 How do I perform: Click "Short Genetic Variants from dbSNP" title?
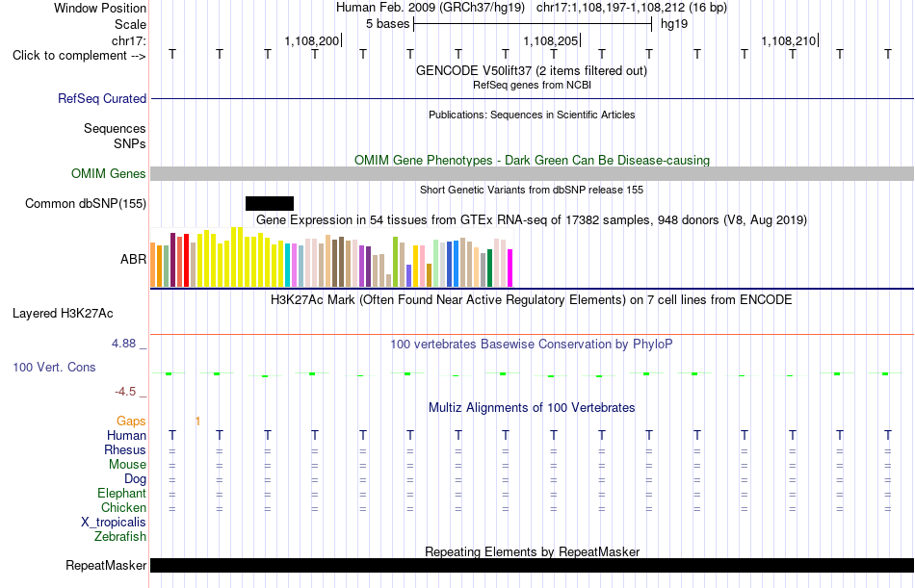pyautogui.click(x=532, y=190)
